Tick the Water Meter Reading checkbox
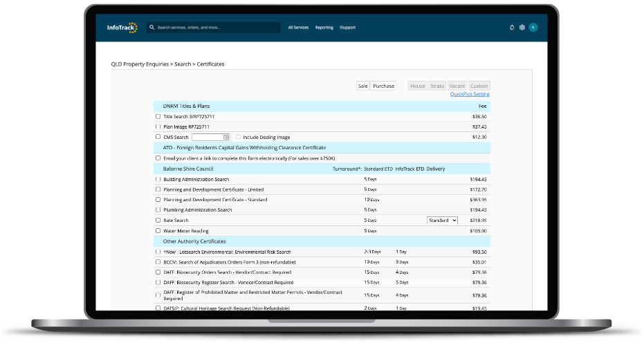The image size is (644, 345). tap(158, 231)
